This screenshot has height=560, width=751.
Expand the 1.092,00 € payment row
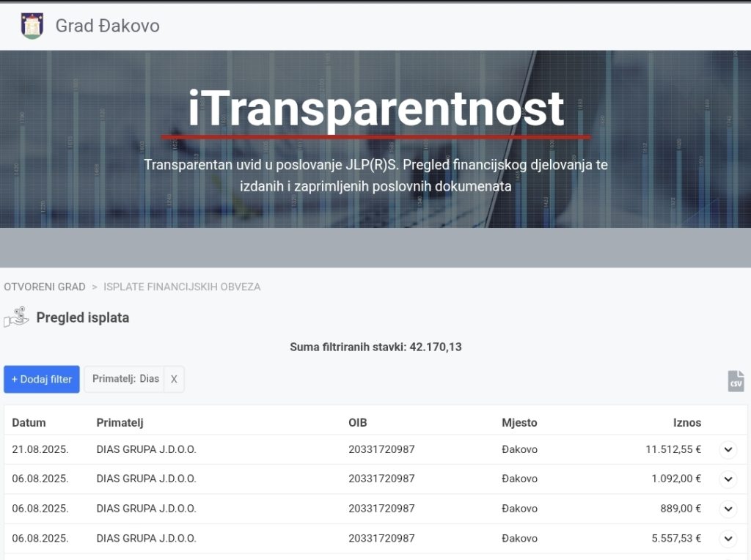click(728, 479)
